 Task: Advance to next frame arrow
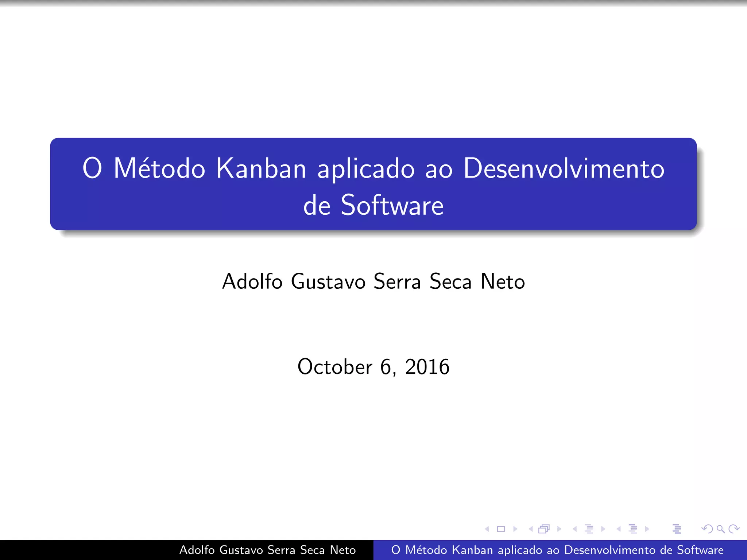(x=559, y=529)
